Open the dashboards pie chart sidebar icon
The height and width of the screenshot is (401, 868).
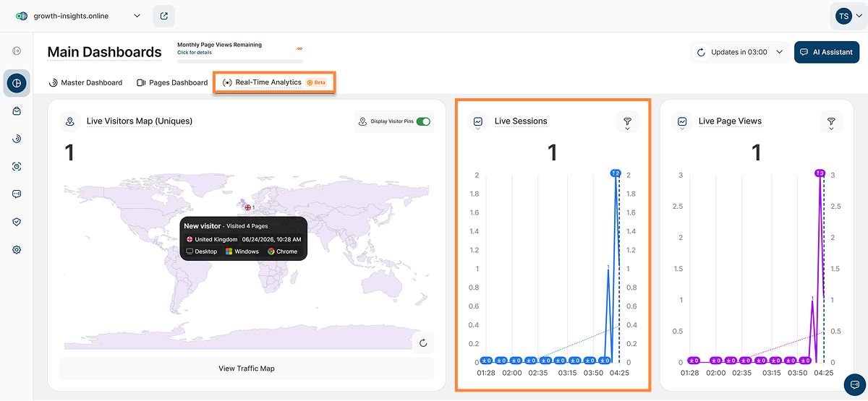point(17,83)
